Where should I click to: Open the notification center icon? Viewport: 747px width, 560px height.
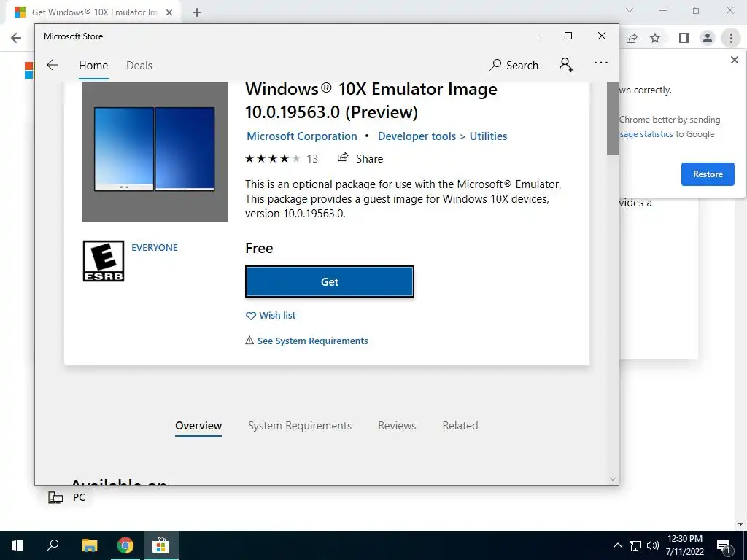tap(724, 545)
